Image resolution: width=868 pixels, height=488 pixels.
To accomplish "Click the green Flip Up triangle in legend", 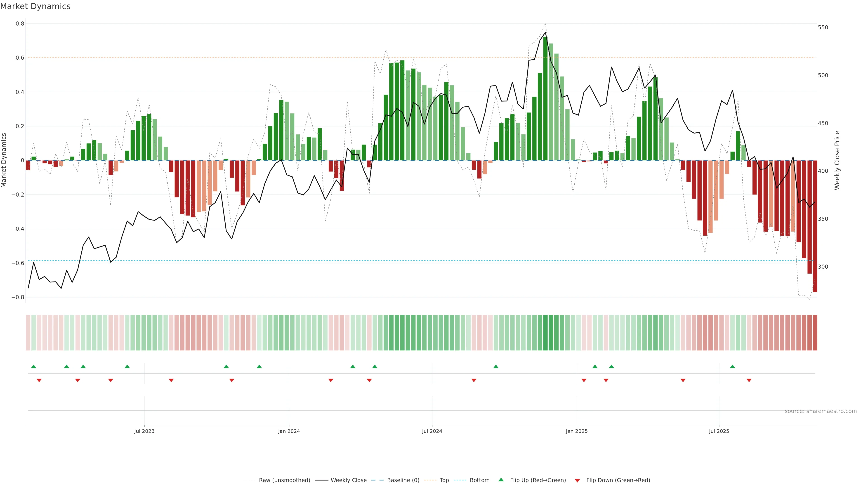I will [x=501, y=480].
